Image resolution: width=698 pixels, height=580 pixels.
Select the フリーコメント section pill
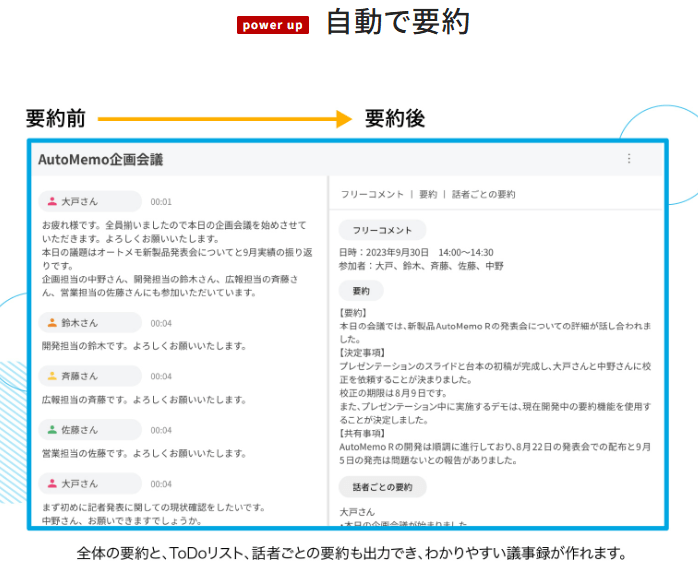click(x=382, y=230)
